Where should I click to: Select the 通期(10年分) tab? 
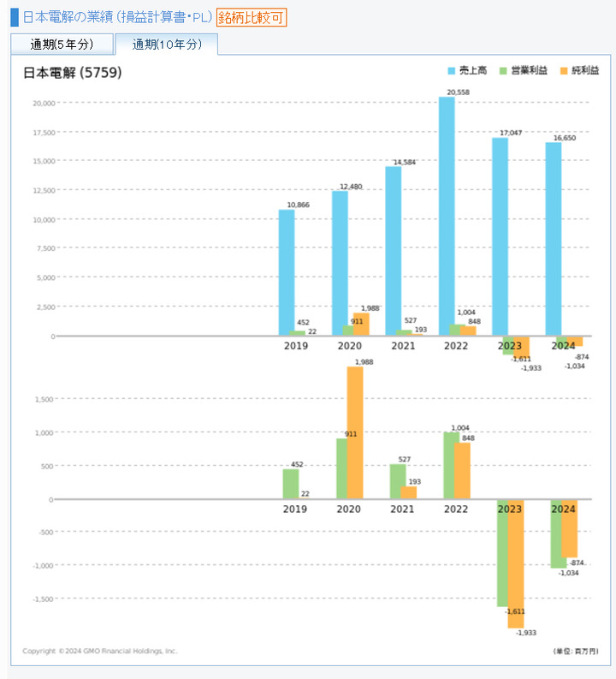pyautogui.click(x=167, y=45)
